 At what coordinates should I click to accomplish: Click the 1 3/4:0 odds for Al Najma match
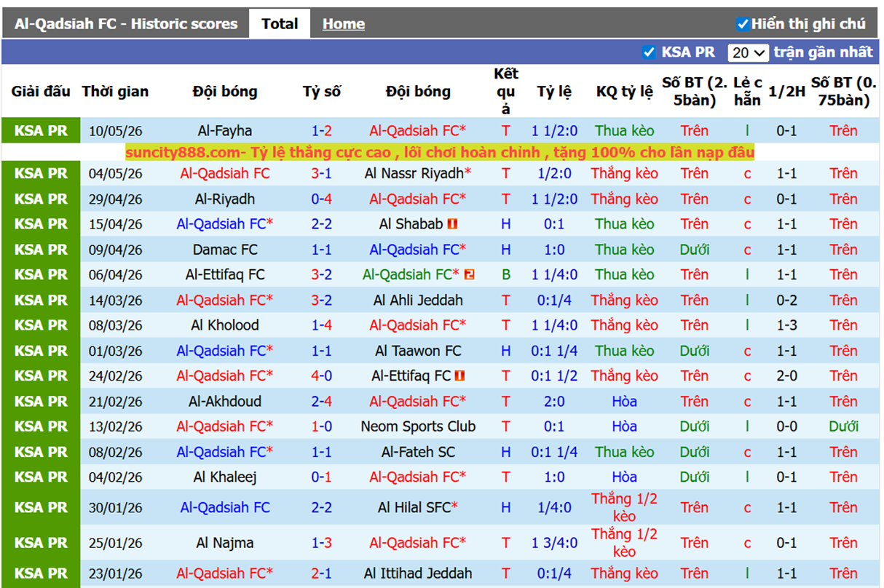click(554, 543)
